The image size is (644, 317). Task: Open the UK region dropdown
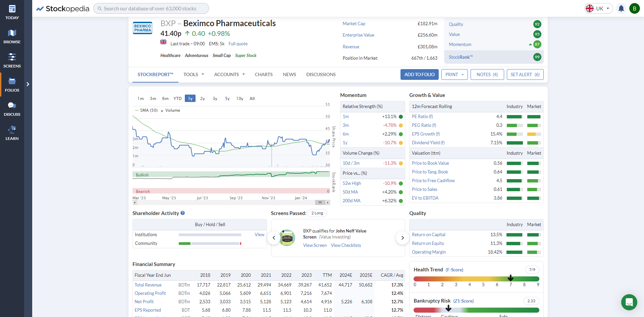[x=599, y=8]
